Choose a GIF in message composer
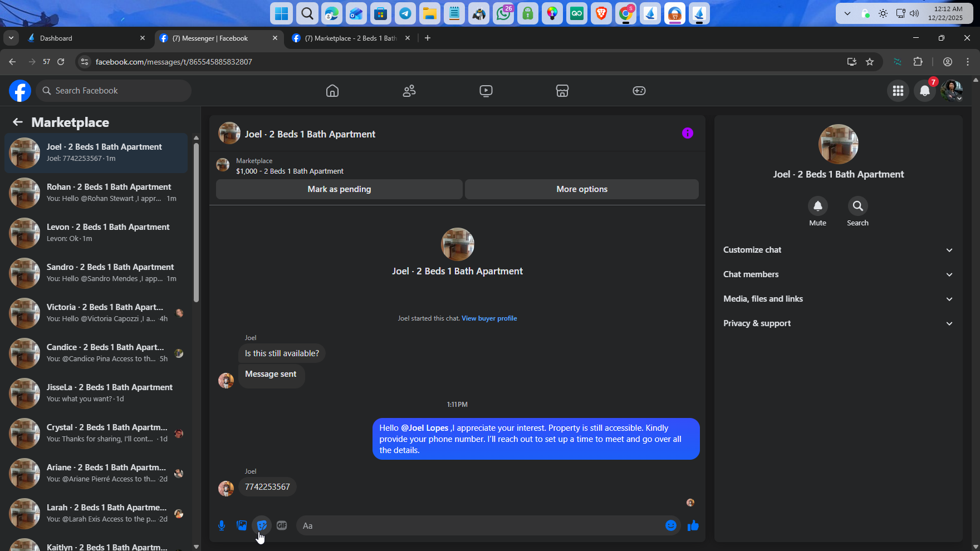 coord(282,525)
